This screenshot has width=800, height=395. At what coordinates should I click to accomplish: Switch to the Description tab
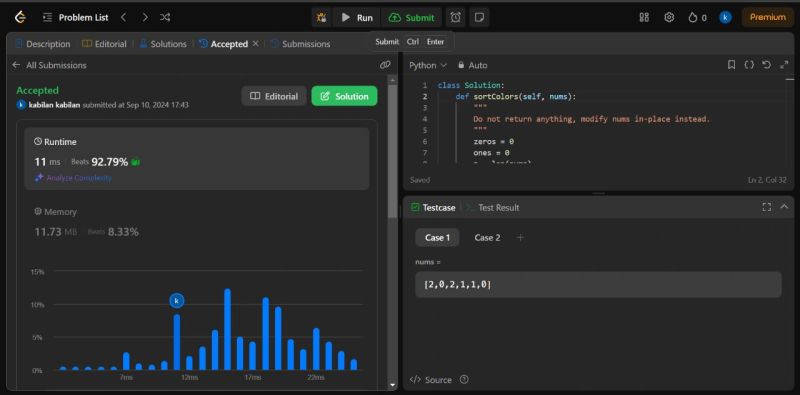pos(43,44)
